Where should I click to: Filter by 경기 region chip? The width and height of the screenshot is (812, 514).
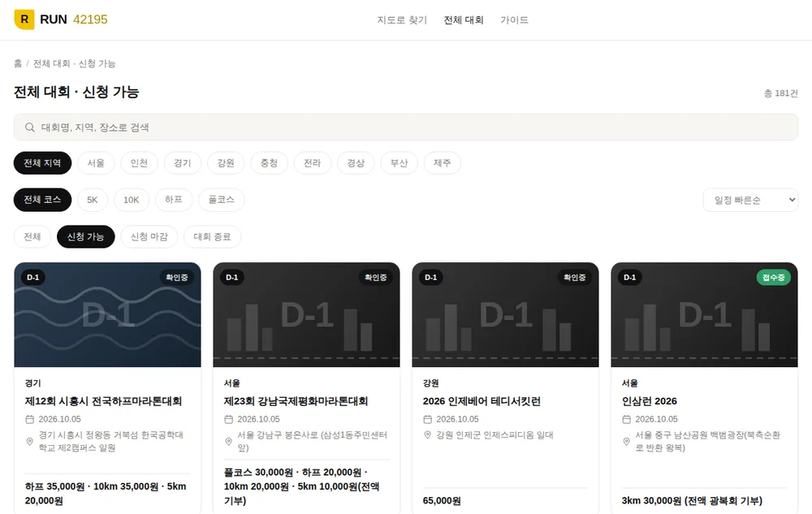click(182, 163)
